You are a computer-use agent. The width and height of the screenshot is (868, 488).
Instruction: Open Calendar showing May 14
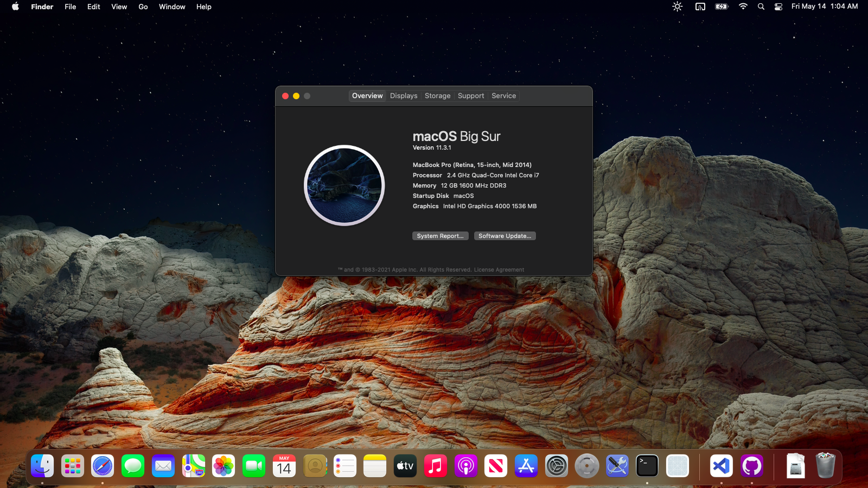[x=284, y=466]
